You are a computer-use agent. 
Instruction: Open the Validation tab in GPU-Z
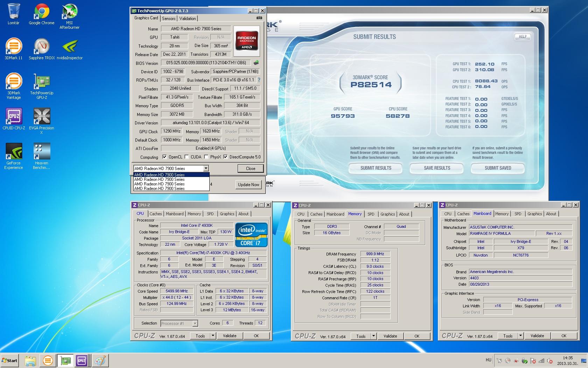pos(188,19)
